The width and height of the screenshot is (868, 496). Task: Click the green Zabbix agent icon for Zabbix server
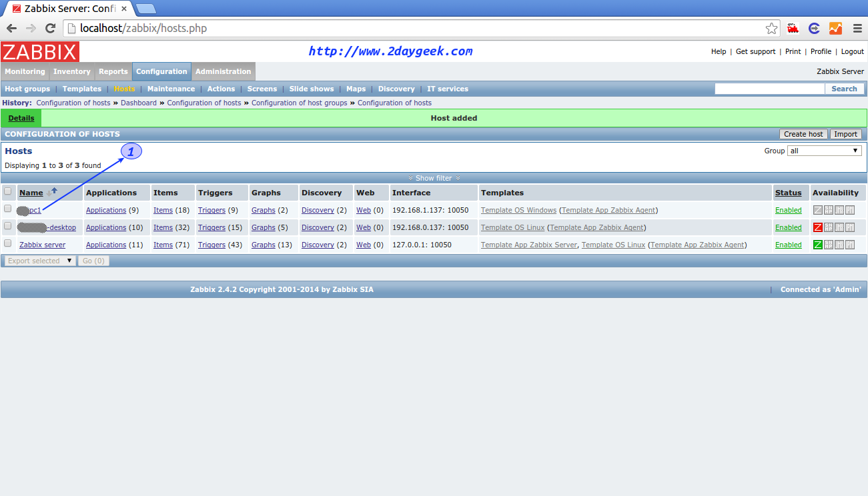click(x=818, y=245)
